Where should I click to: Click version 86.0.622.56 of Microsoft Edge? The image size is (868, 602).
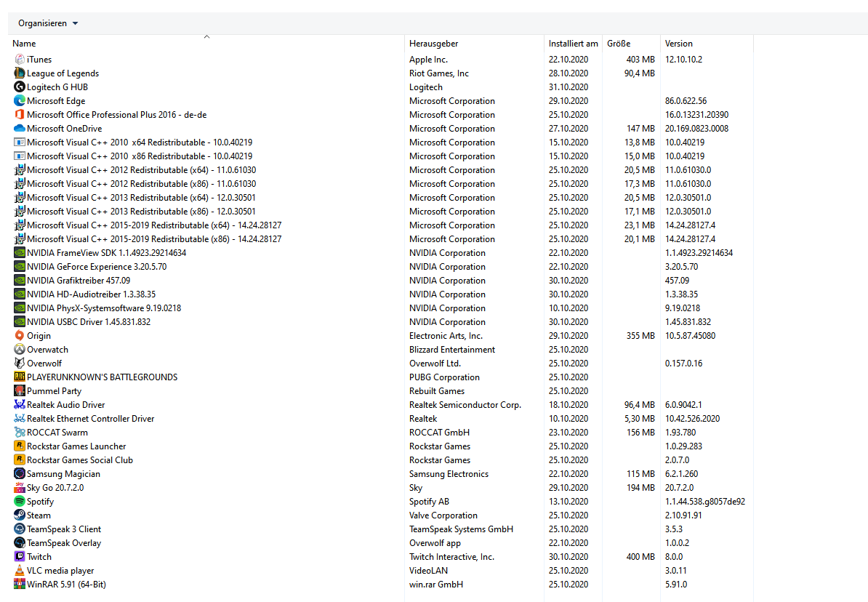pyautogui.click(x=686, y=101)
